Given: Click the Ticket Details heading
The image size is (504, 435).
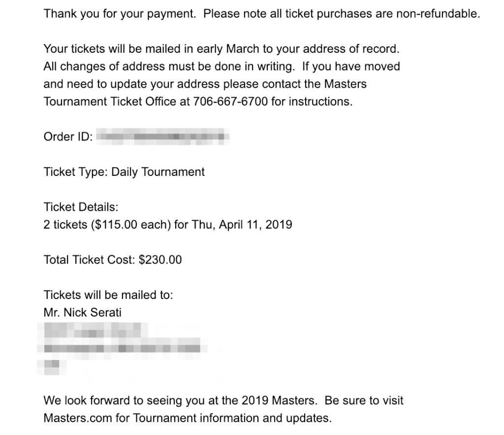Looking at the screenshot, I should (x=81, y=207).
